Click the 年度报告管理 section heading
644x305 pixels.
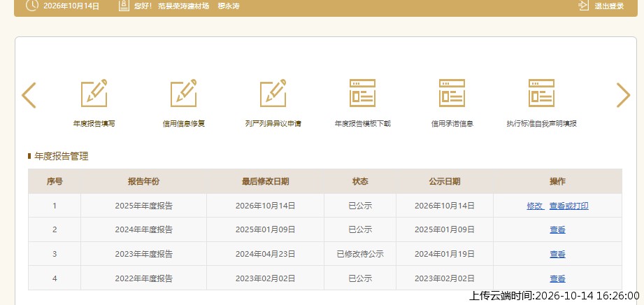click(x=62, y=156)
